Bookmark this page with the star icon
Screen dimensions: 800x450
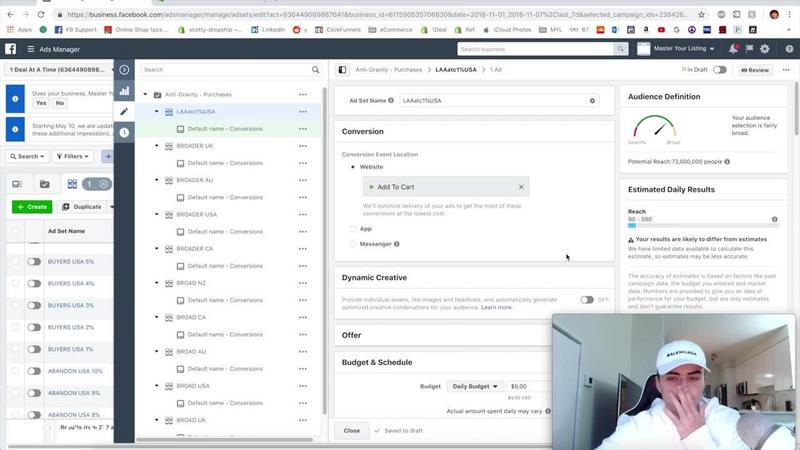point(701,14)
